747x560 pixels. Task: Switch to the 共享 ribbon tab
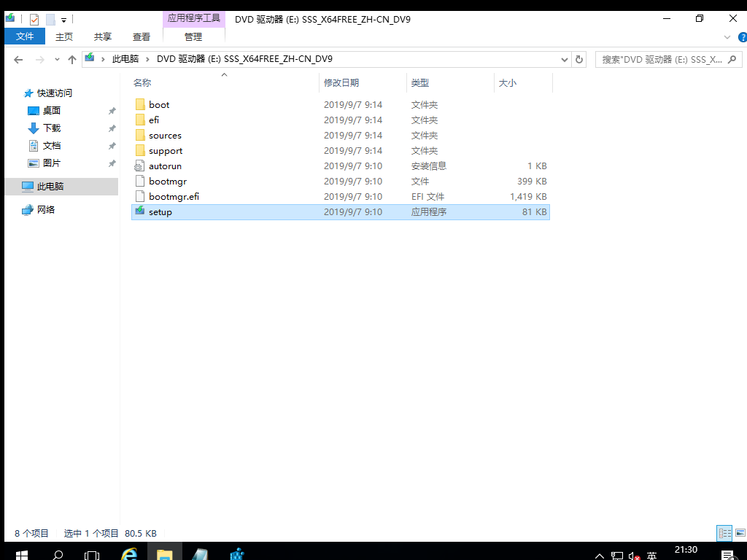coord(102,36)
